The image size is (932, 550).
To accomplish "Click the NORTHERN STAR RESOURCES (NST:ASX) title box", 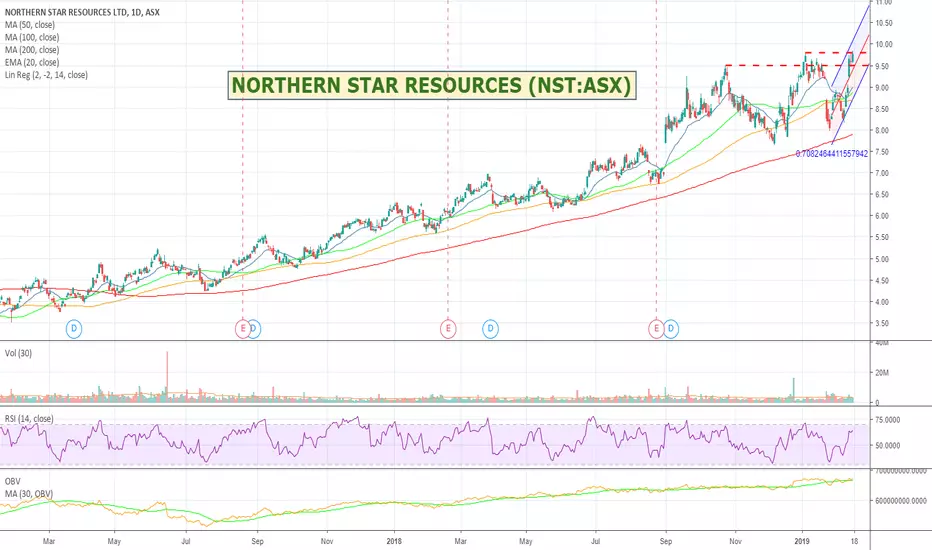I will 432,85.
